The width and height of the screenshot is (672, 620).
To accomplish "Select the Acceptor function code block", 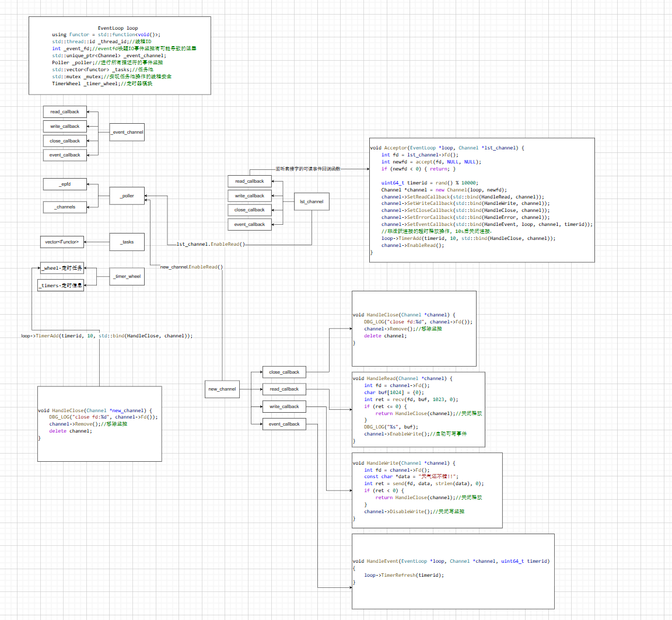I will click(482, 200).
